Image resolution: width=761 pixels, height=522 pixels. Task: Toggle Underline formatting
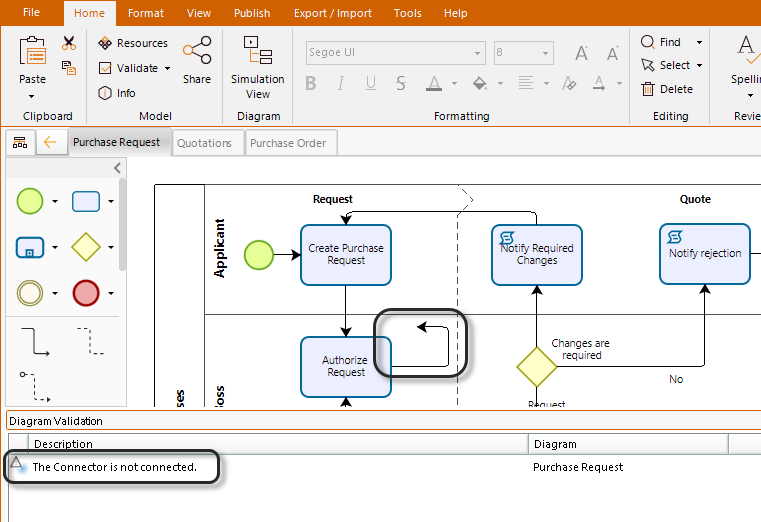click(x=372, y=83)
